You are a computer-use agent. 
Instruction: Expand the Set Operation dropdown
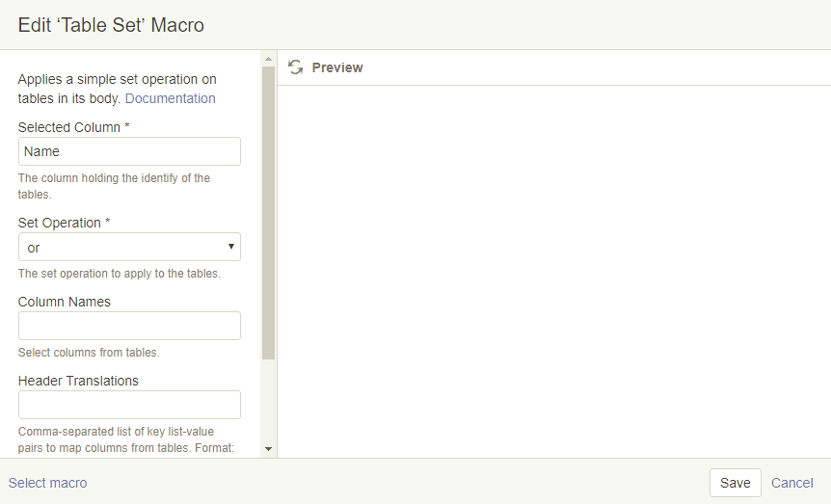pyautogui.click(x=129, y=248)
